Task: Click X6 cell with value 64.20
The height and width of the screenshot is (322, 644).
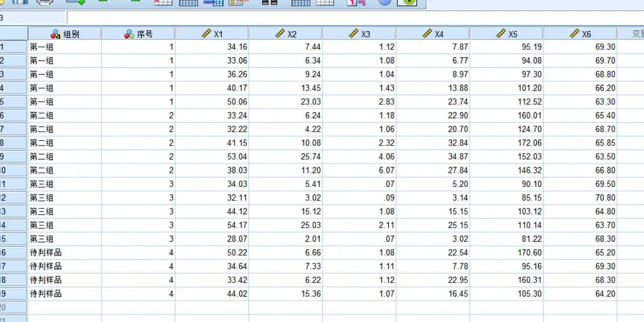Action: 581,294
